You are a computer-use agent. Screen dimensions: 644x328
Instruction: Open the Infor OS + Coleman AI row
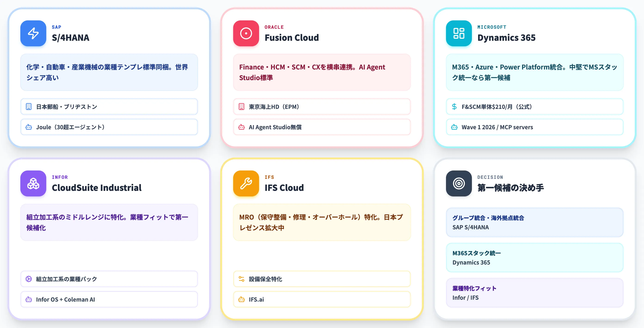coord(109,300)
